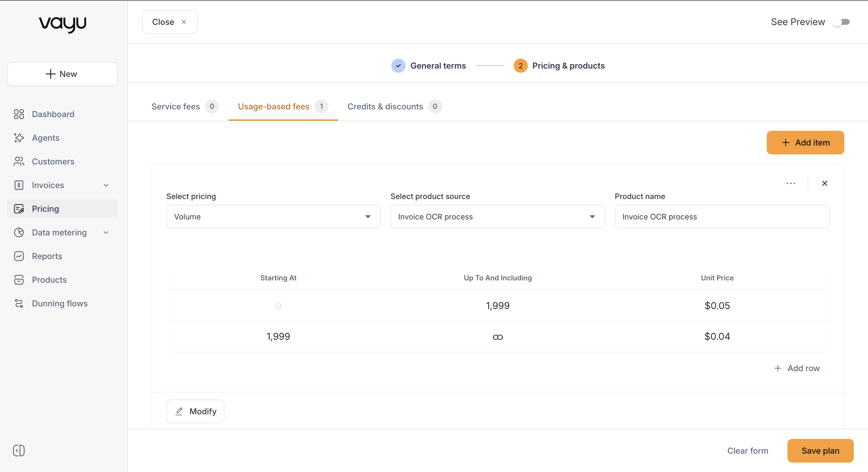Click the pencil icon on Modify
The image size is (868, 472).
(179, 411)
